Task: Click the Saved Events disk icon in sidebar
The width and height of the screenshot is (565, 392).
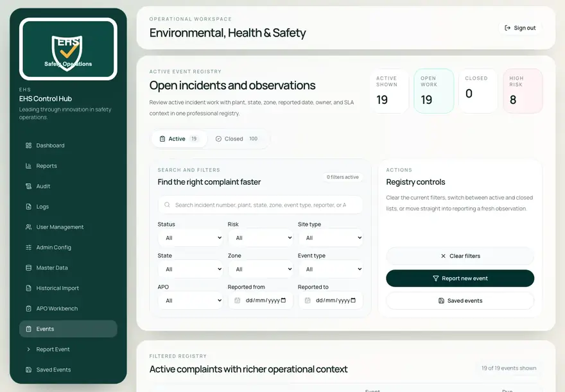Action: pos(28,370)
